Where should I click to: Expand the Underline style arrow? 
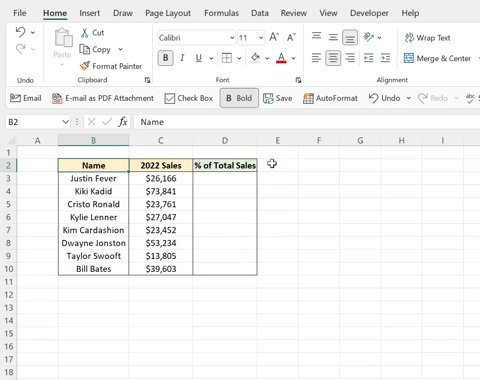click(x=211, y=58)
